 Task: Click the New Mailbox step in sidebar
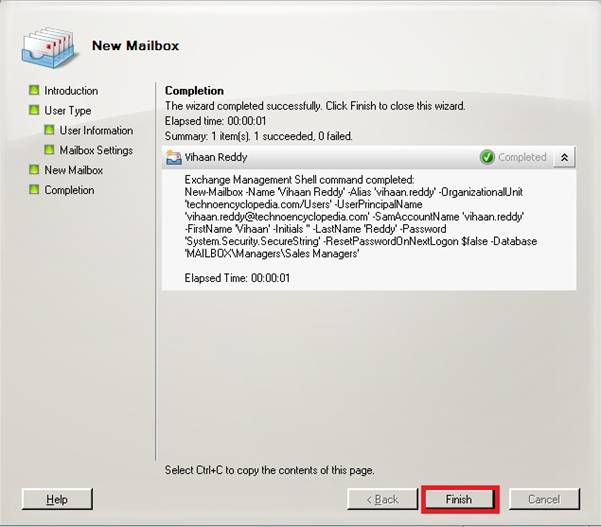click(74, 170)
